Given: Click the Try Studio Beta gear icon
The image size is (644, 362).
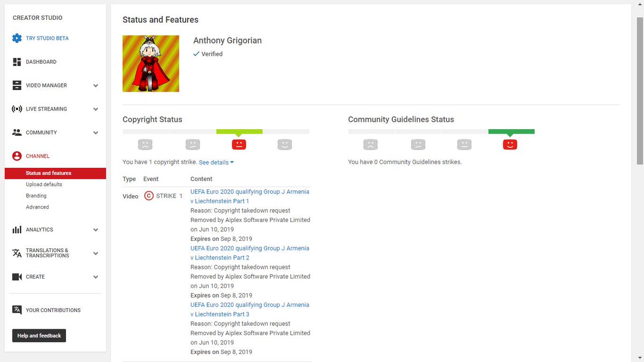Looking at the screenshot, I should [17, 39].
